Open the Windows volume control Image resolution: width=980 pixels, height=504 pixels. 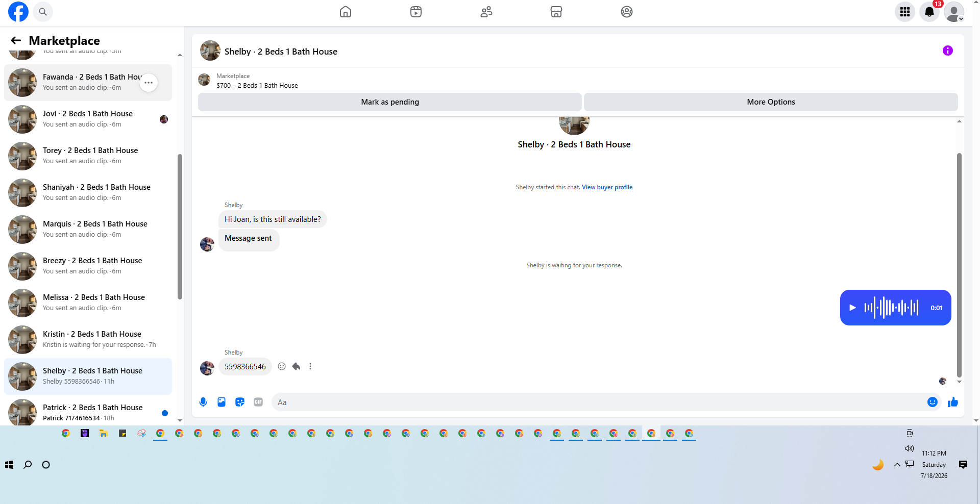(x=910, y=448)
